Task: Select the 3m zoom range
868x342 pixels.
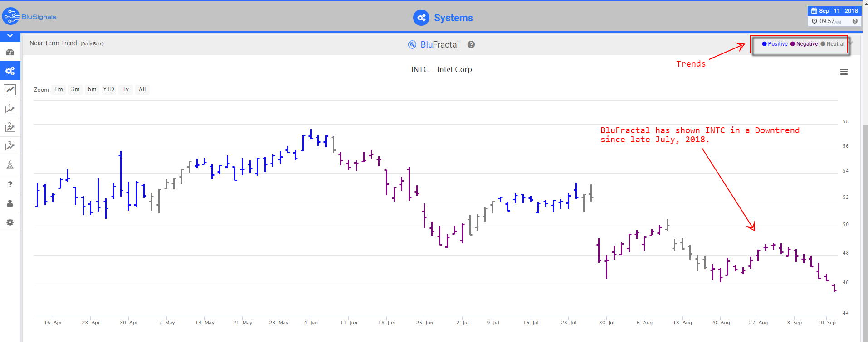Action: tap(75, 89)
